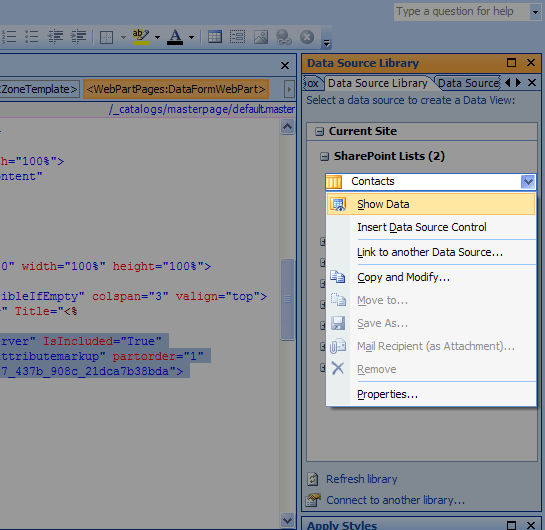The image size is (545, 530).
Task: Open the font color dropdown arrow
Action: [191, 37]
